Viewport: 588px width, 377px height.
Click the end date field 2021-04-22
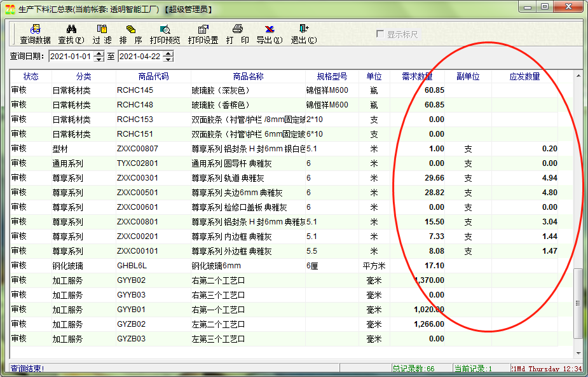point(140,57)
